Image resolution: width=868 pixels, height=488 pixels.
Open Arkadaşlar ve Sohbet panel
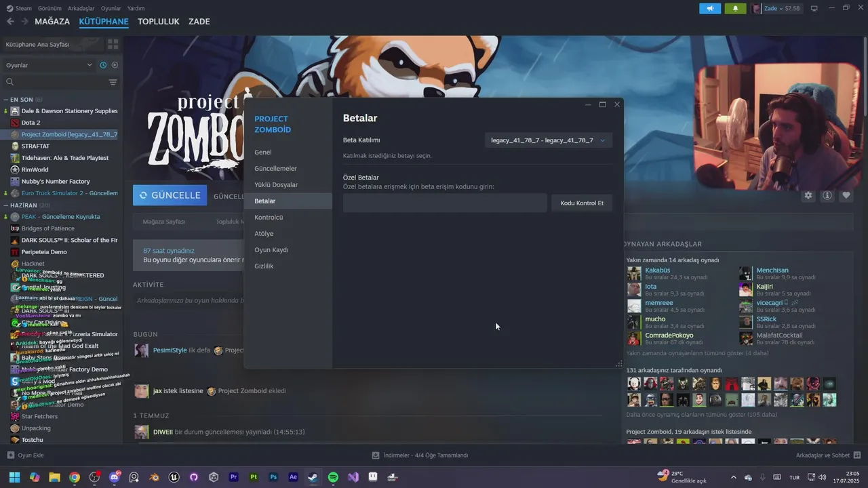click(x=829, y=455)
